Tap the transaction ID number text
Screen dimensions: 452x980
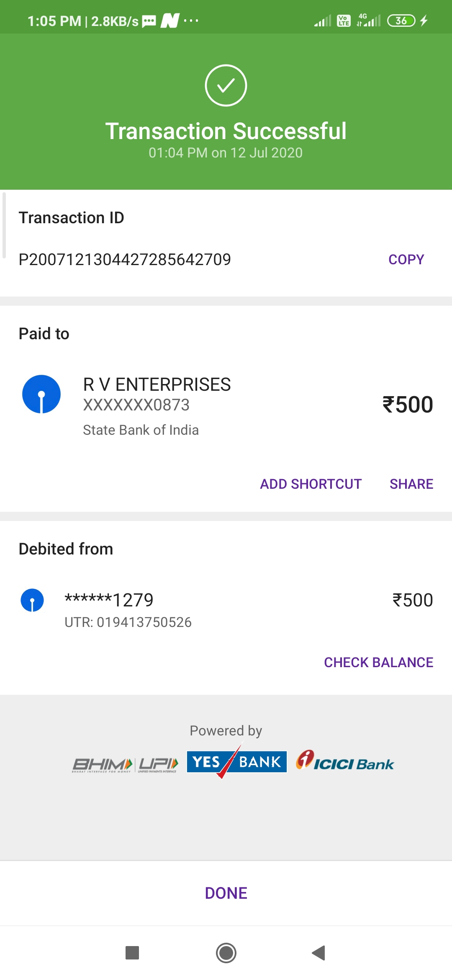[x=125, y=260]
